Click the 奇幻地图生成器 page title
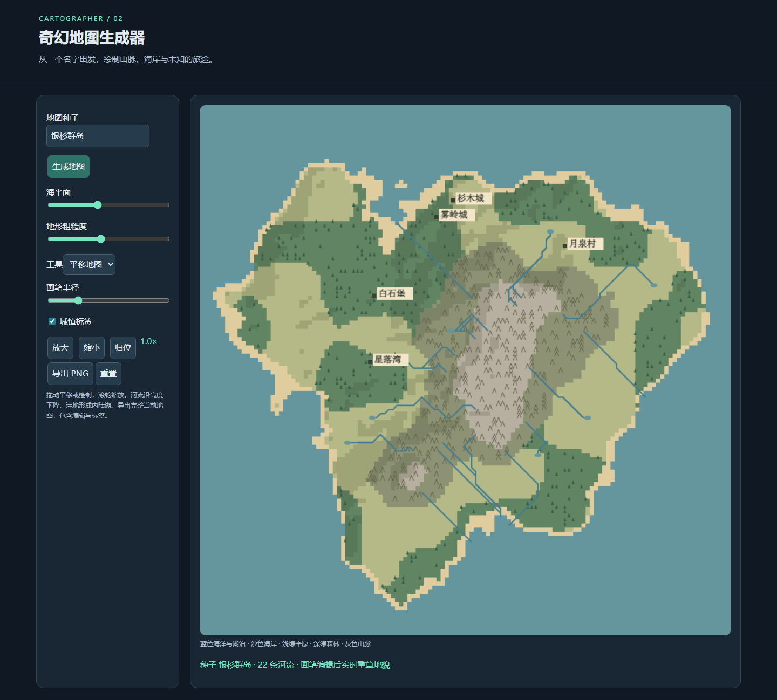 [x=92, y=38]
